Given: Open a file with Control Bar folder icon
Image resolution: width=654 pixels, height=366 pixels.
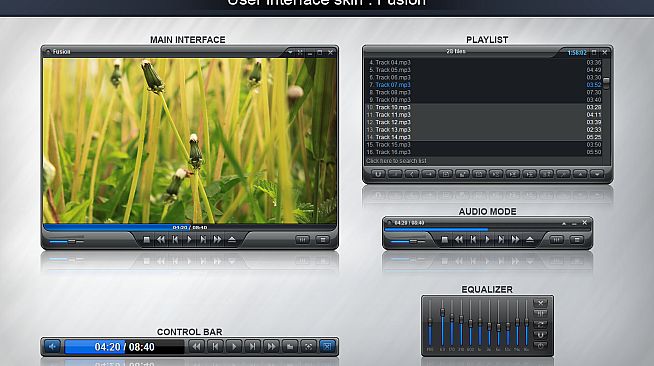Looking at the screenshot, I should coord(290,346).
